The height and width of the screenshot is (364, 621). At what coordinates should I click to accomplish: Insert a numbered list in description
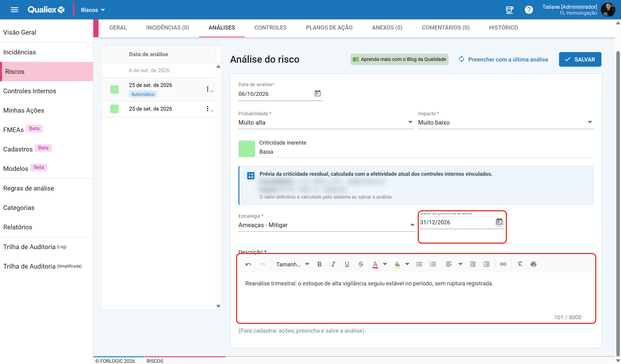click(433, 264)
